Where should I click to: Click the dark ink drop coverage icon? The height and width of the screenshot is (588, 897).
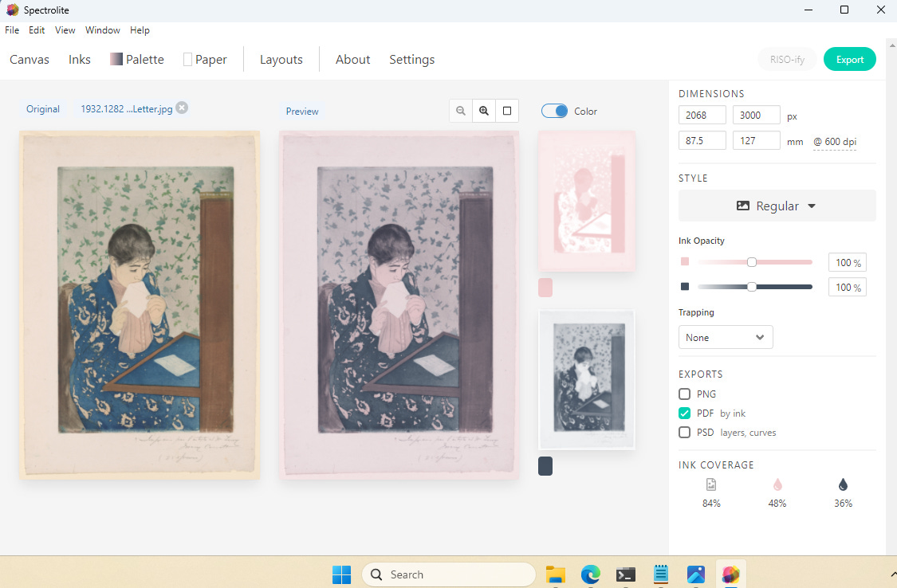(x=843, y=484)
